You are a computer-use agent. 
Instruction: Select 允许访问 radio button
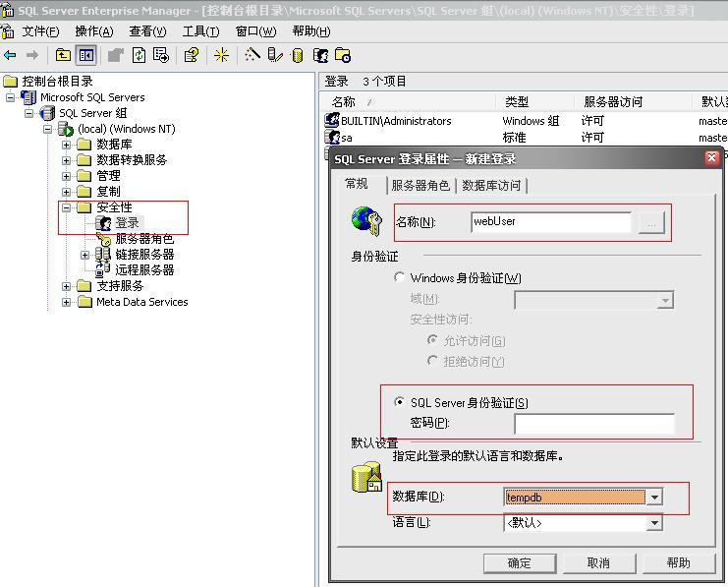click(432, 340)
